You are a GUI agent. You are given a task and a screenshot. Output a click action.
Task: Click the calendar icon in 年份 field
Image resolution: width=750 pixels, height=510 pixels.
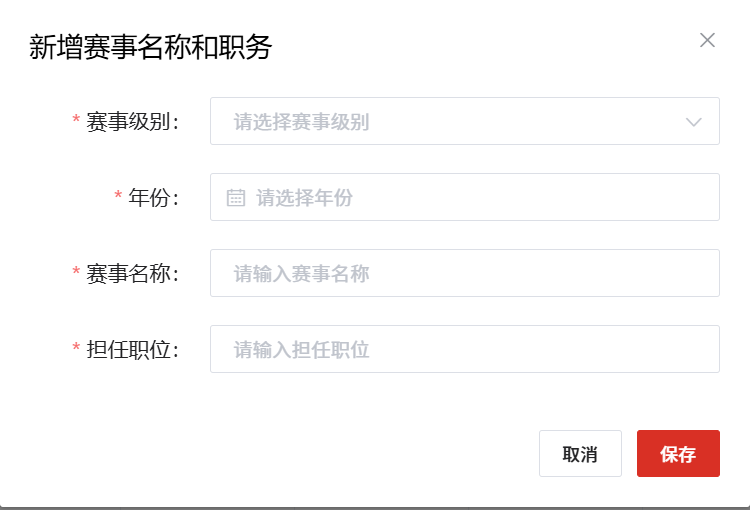pos(236,198)
